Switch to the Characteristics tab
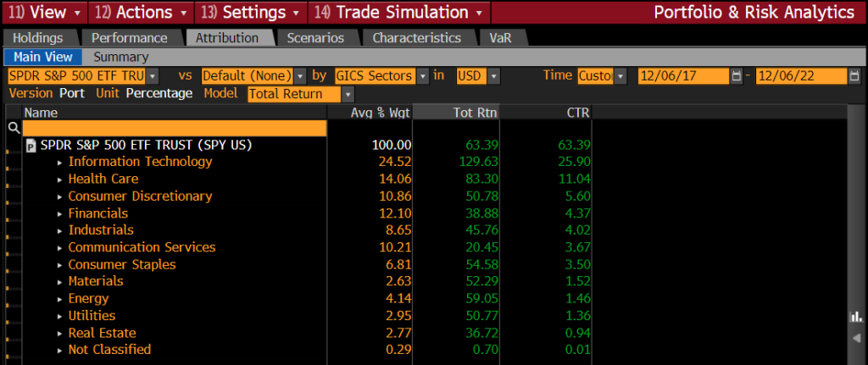This screenshot has height=365, width=868. point(416,38)
